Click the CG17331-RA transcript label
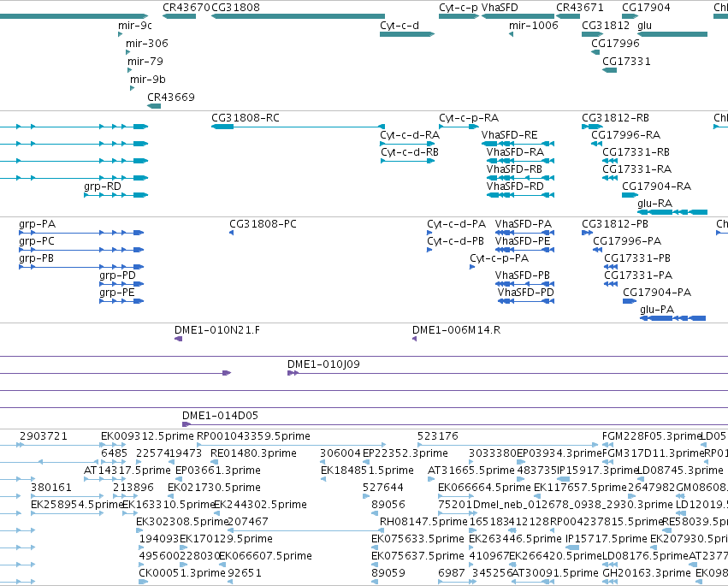The width and height of the screenshot is (728, 586). coord(637,169)
